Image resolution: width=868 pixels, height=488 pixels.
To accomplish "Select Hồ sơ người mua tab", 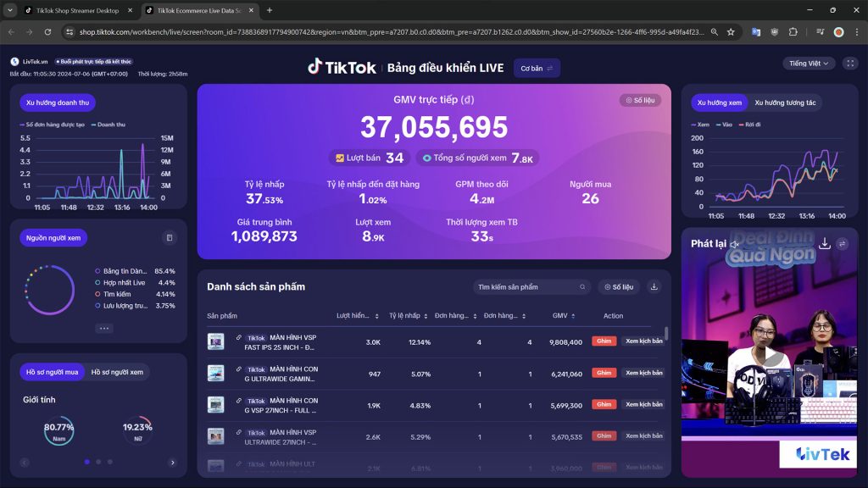I will tap(52, 372).
